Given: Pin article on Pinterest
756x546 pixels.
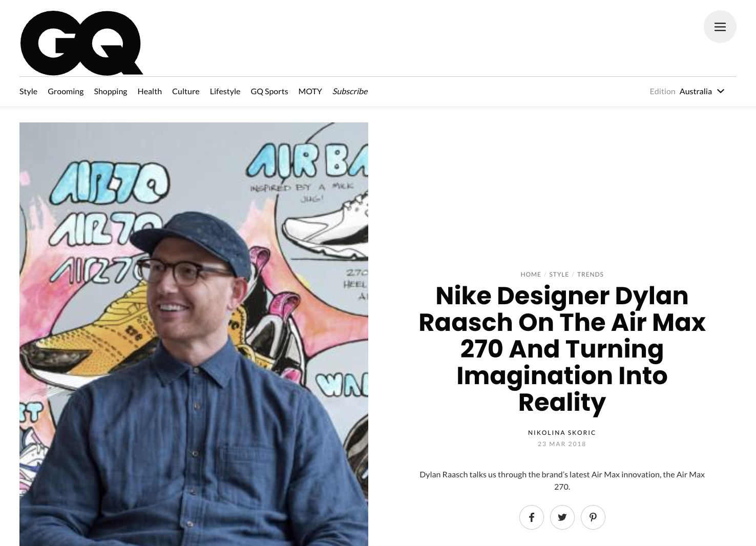Looking at the screenshot, I should pos(593,517).
